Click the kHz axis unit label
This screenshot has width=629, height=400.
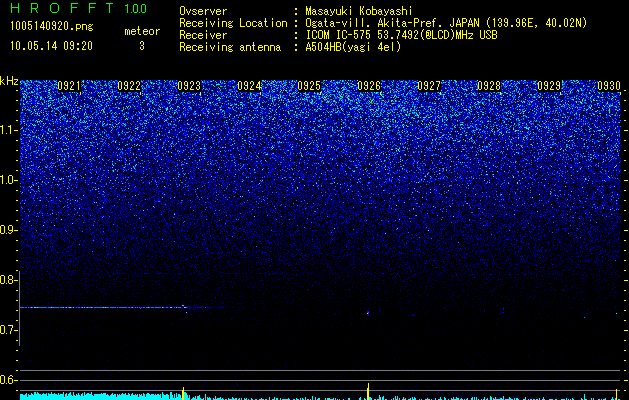pos(9,81)
